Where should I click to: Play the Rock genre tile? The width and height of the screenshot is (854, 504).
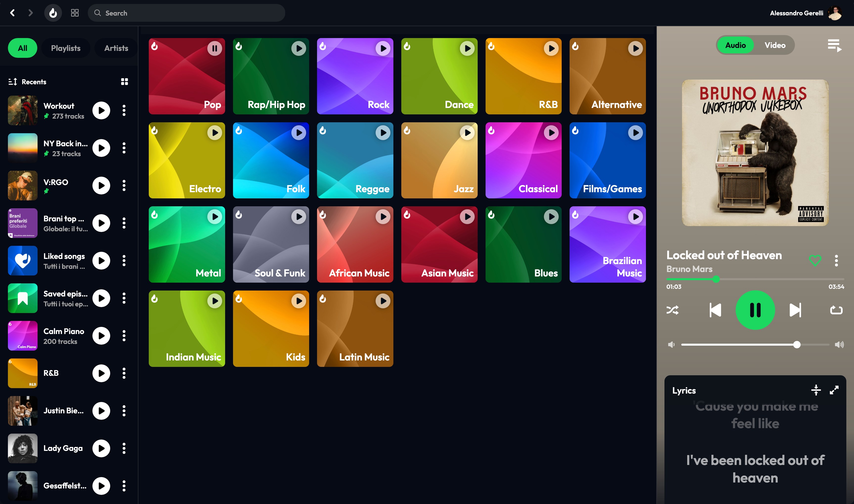(383, 48)
